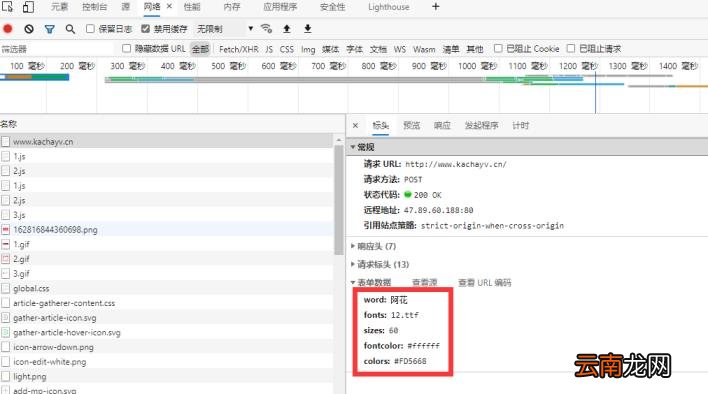
Task: Switch to the 预览 details tab
Action: (x=411, y=125)
